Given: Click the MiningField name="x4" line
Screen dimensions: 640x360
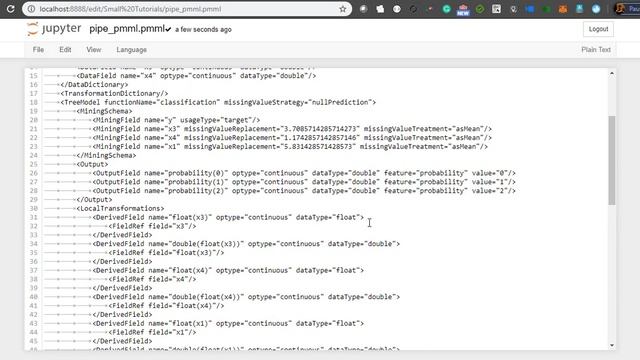Looking at the screenshot, I should pos(292,138).
